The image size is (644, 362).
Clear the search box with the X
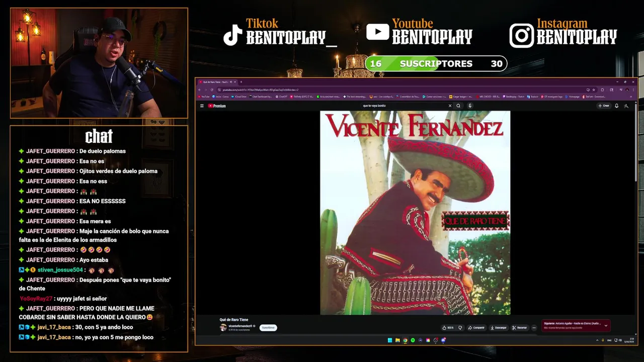click(450, 106)
